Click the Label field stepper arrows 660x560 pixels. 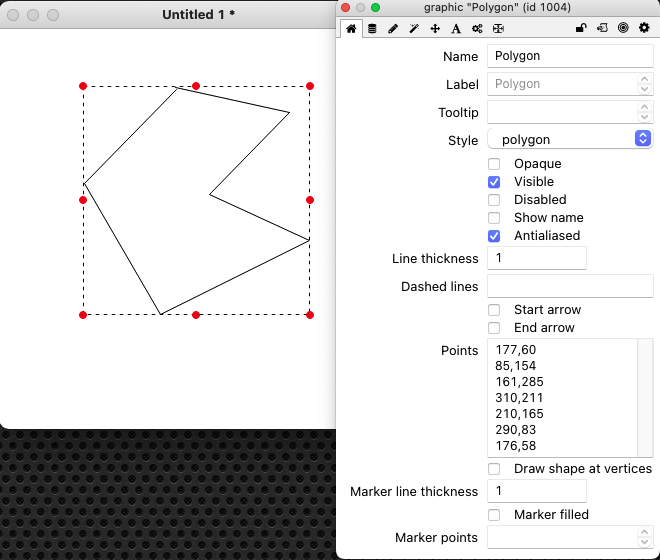click(643, 84)
